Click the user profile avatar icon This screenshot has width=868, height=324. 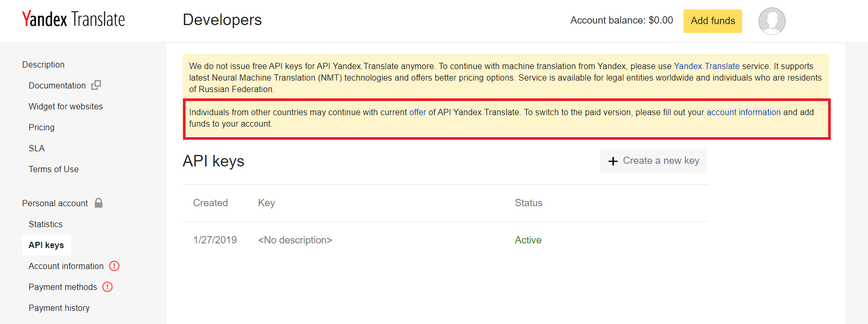point(772,21)
